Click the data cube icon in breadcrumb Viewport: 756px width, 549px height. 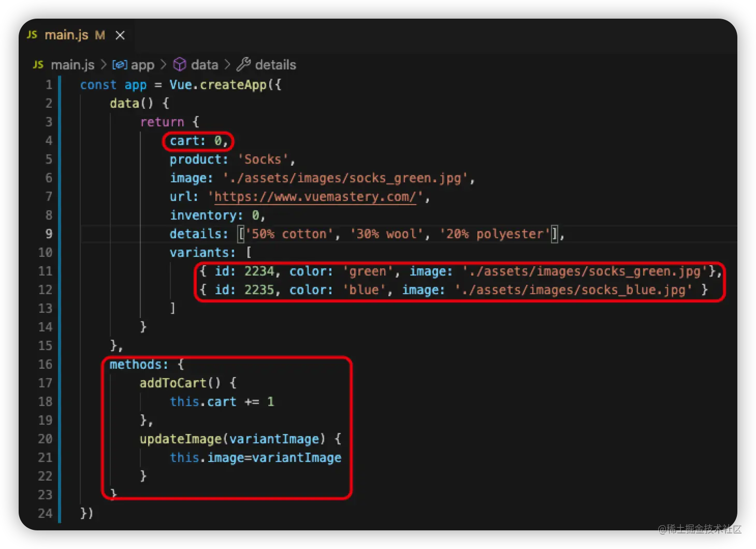180,64
